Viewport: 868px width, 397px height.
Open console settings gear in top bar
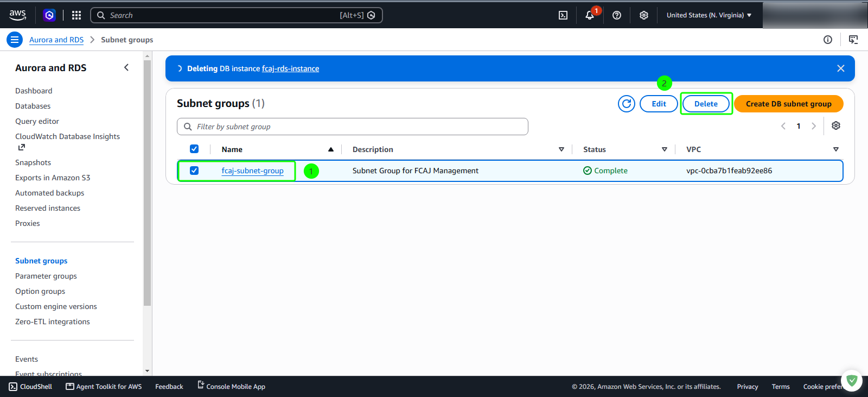(644, 15)
